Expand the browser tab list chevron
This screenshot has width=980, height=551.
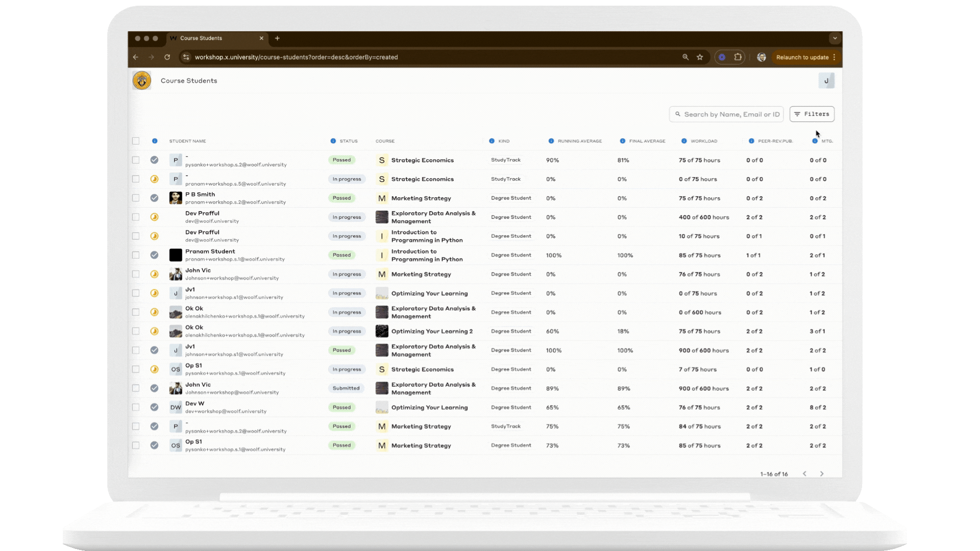(x=835, y=38)
